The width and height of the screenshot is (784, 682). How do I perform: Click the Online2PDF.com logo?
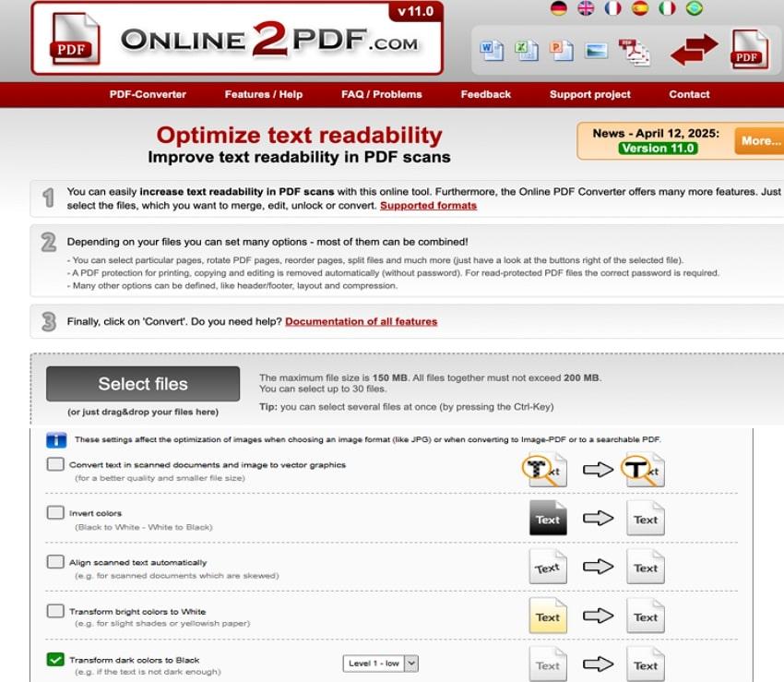click(x=237, y=39)
